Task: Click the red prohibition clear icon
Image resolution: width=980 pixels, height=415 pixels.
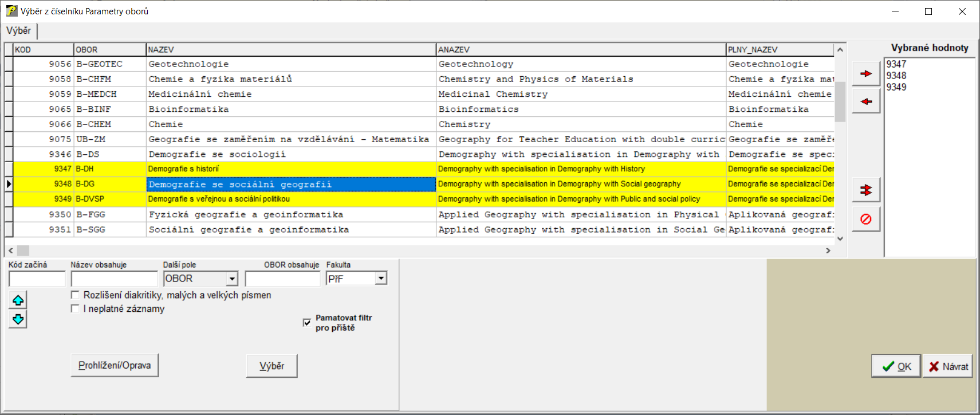Action: click(x=865, y=220)
